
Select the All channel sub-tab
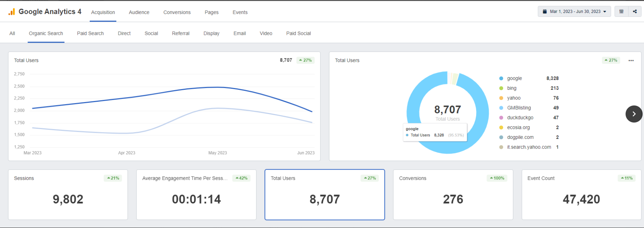(x=12, y=33)
